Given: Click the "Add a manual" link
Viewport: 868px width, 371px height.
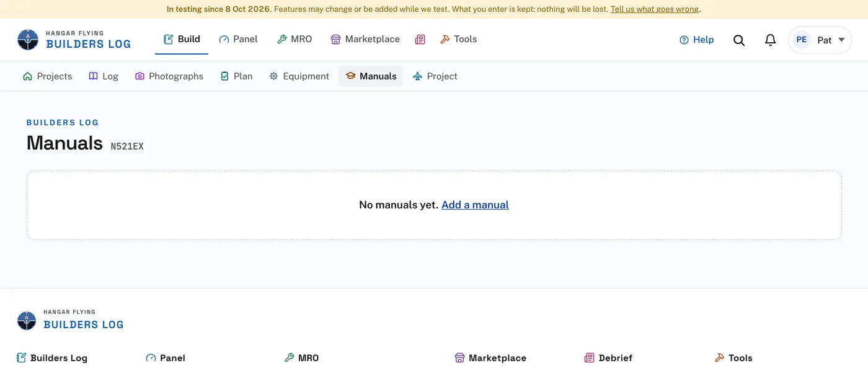Looking at the screenshot, I should point(475,205).
